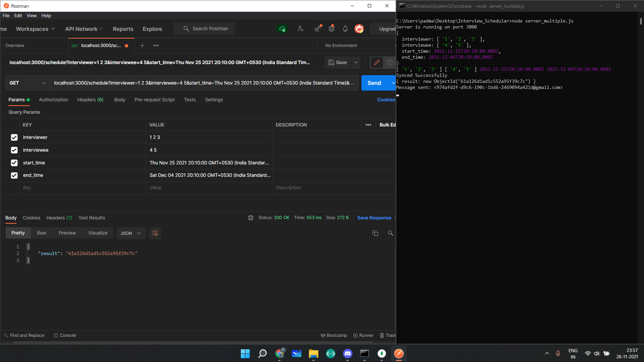Open the Cookies link
This screenshot has height=362, width=644.
(386, 100)
